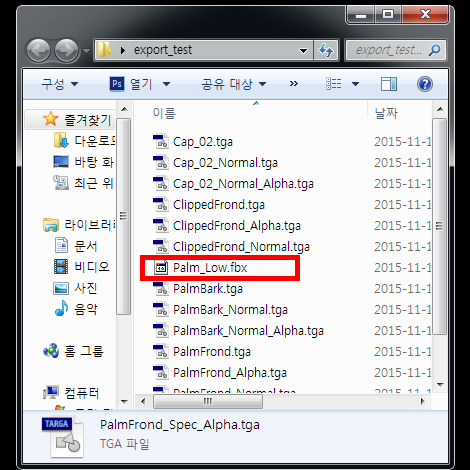This screenshot has width=470, height=470.
Task: Click file list vertical scrollbar down arrow
Action: coord(440,385)
